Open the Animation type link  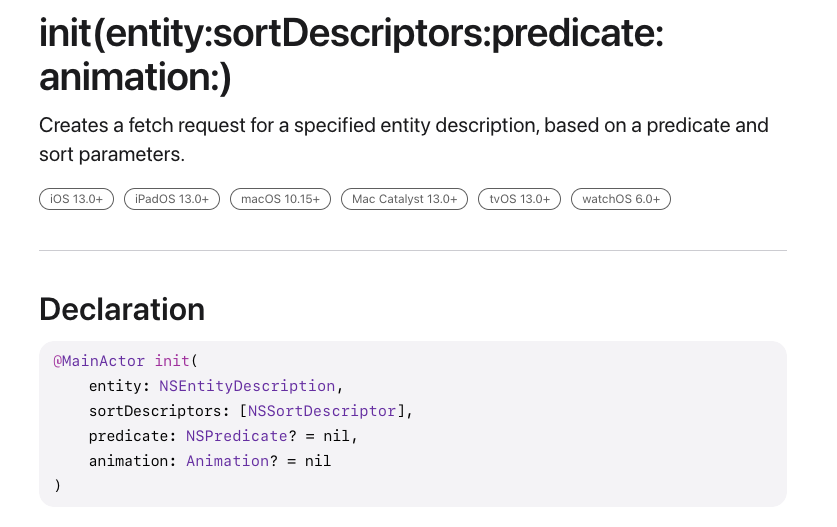coord(228,461)
